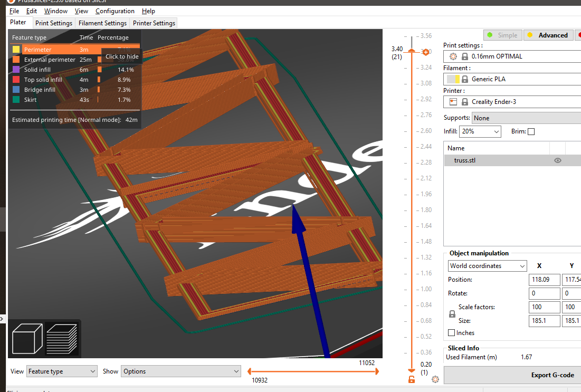Open the gear icon near the layer slider bottom
This screenshot has width=581, height=392.
pos(435,379)
